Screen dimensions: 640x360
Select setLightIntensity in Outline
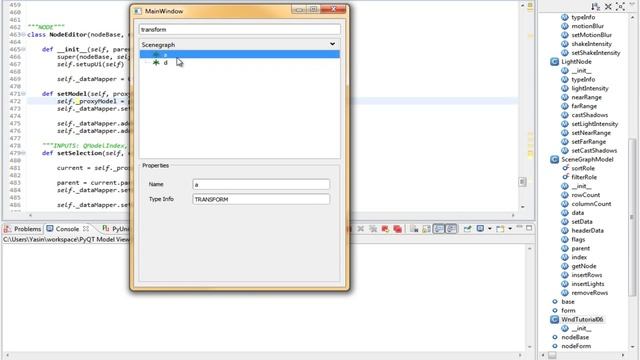(x=594, y=124)
